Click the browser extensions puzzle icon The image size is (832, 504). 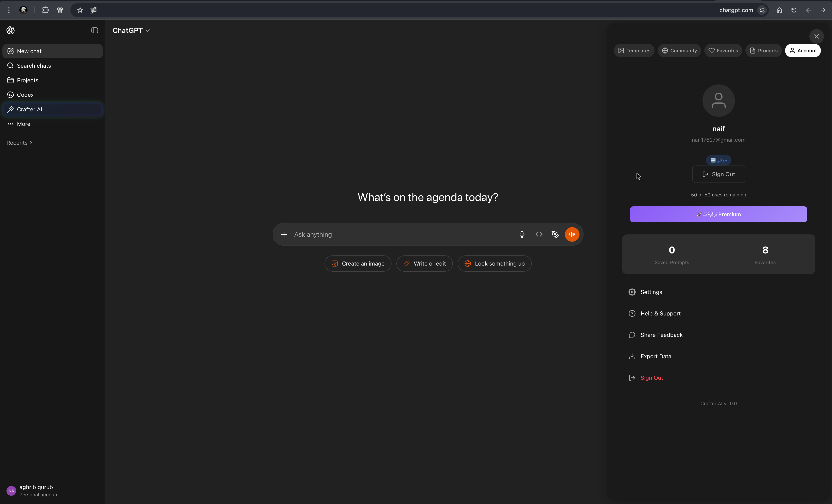[x=45, y=10]
